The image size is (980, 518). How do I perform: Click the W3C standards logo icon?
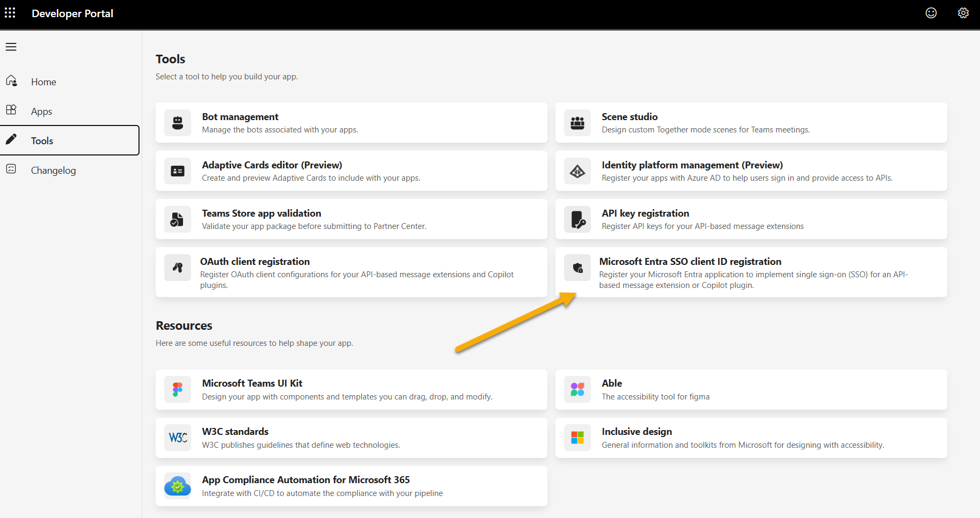178,438
